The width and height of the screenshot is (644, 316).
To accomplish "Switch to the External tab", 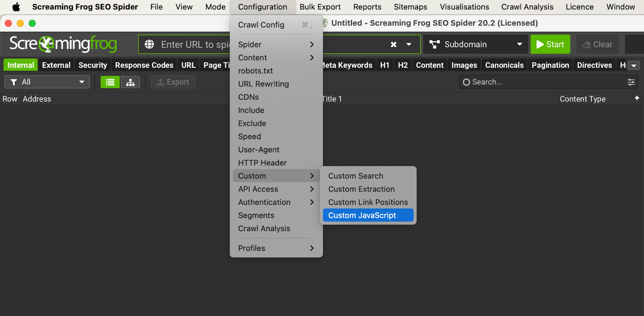I will (56, 65).
